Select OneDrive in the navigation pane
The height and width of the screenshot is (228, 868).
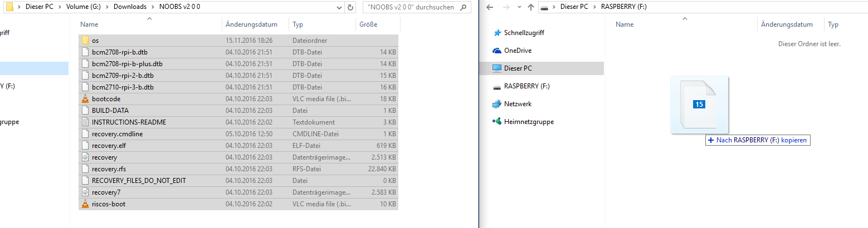[518, 51]
